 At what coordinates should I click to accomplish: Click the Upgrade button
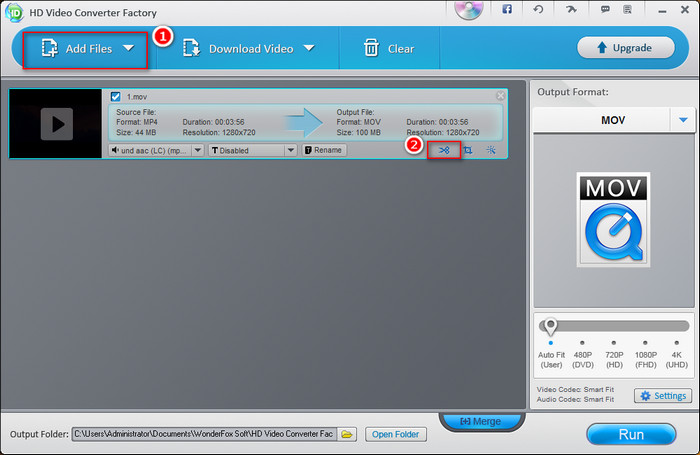[x=625, y=48]
